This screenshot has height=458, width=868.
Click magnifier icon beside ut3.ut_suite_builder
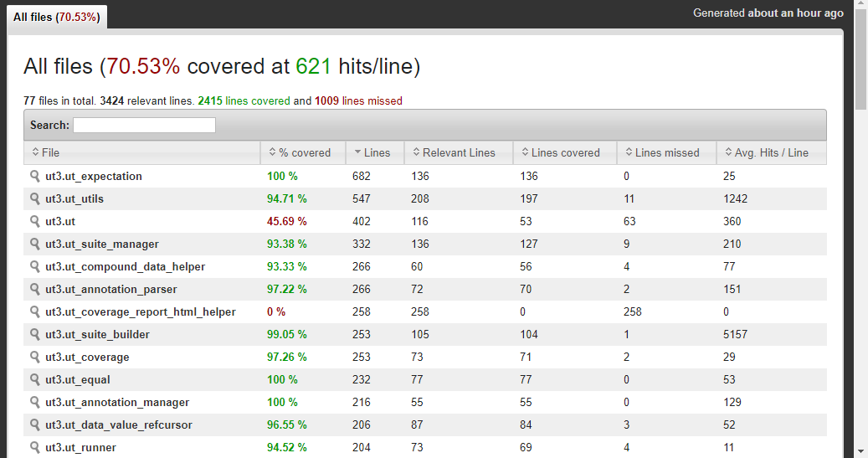(35, 334)
